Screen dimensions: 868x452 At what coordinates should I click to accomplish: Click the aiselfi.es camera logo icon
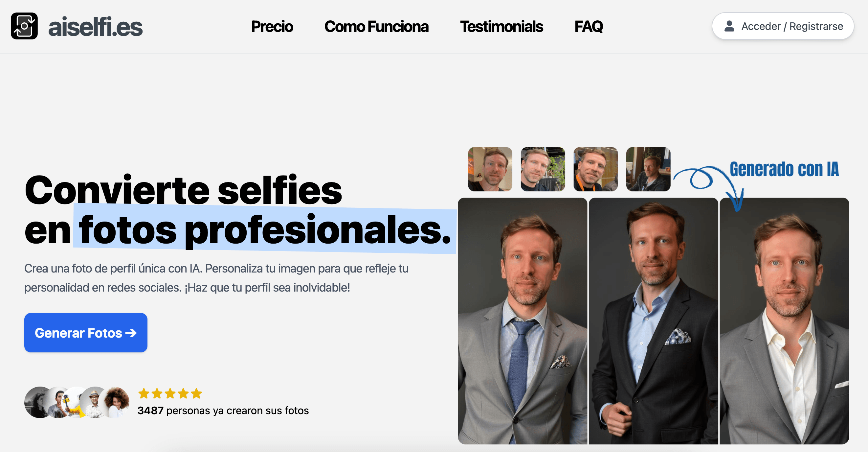pos(24,26)
